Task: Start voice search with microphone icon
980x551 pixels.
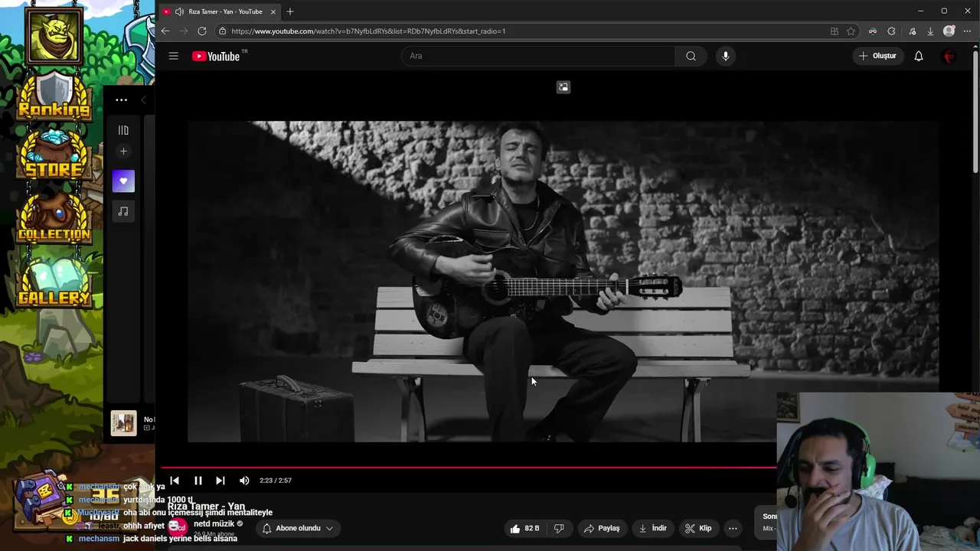Action: [726, 56]
